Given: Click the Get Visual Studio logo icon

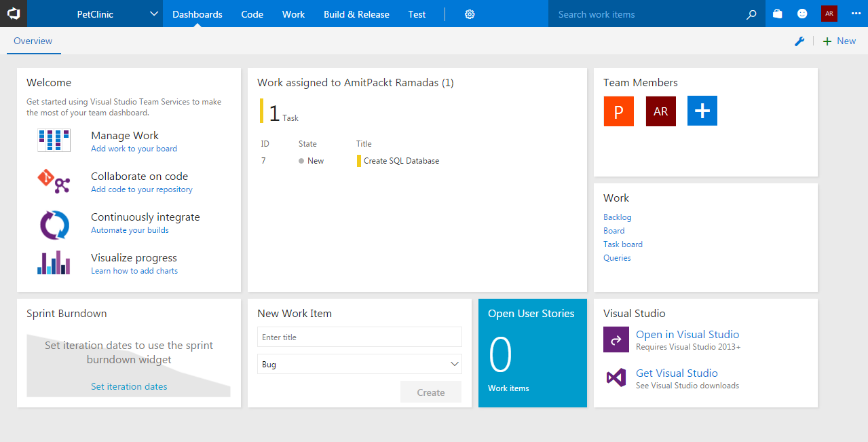Looking at the screenshot, I should point(616,377).
